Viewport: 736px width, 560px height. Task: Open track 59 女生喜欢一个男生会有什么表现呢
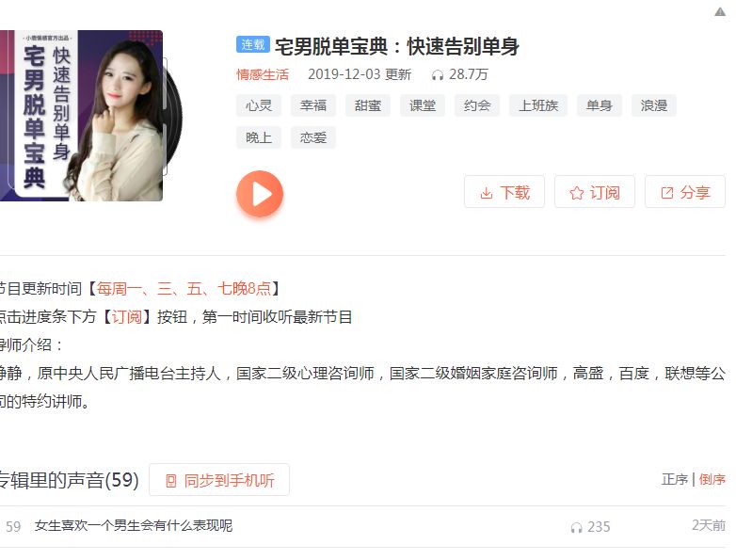point(134,526)
